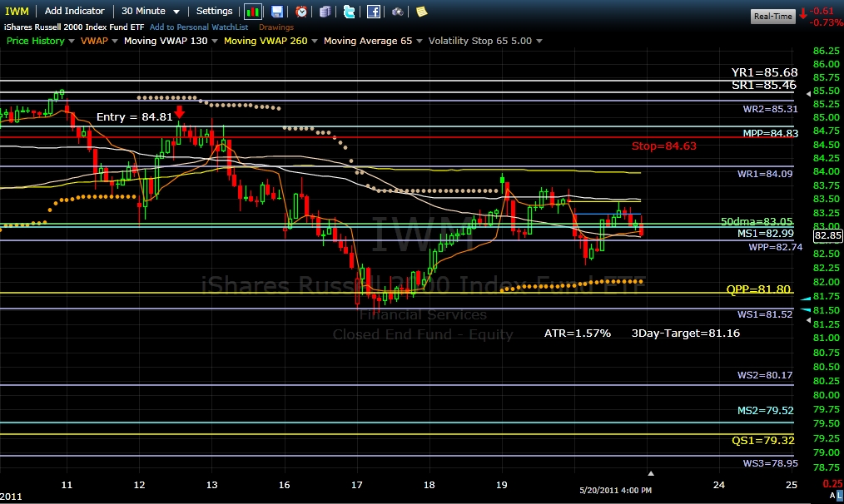Click Add to Personal WatchList link
The height and width of the screenshot is (504, 844).
[x=199, y=27]
